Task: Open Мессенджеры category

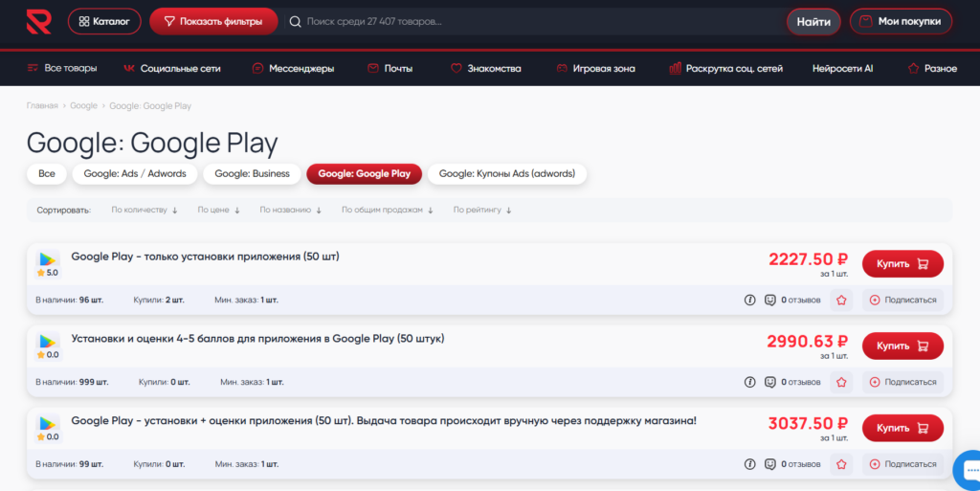Action: [x=293, y=68]
